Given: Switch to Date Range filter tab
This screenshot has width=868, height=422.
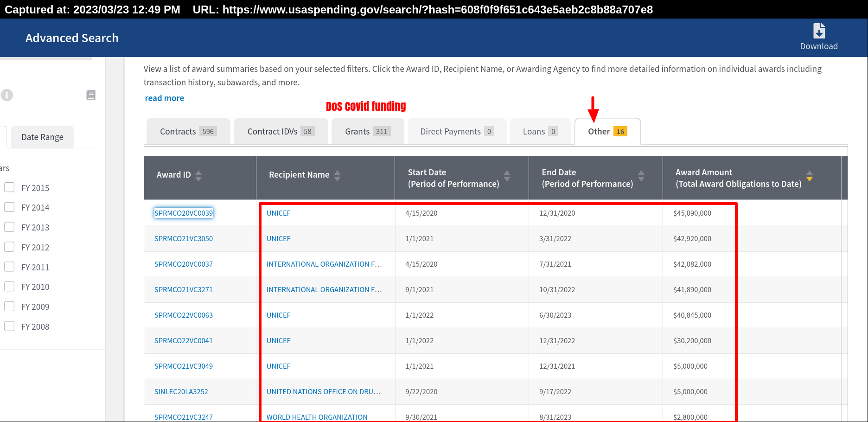Looking at the screenshot, I should coord(42,137).
